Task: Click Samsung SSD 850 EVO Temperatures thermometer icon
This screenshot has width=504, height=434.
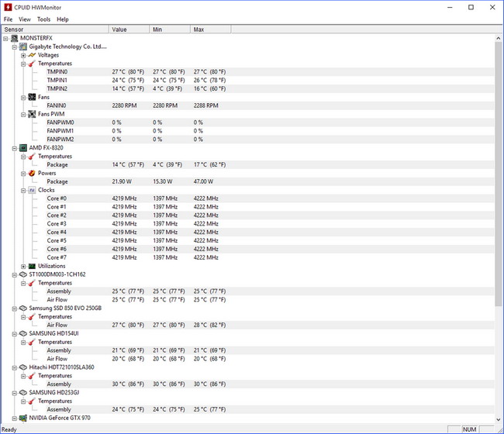Action: (32, 317)
